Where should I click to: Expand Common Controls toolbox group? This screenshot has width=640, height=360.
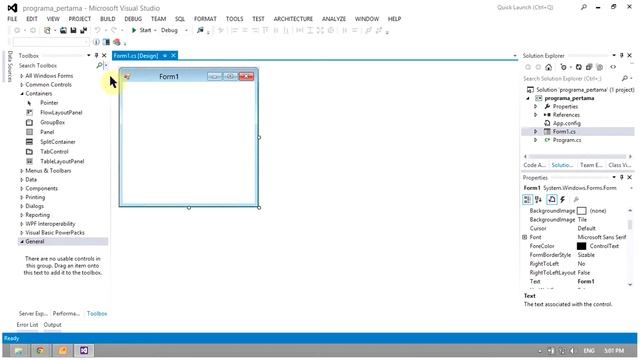[22, 85]
